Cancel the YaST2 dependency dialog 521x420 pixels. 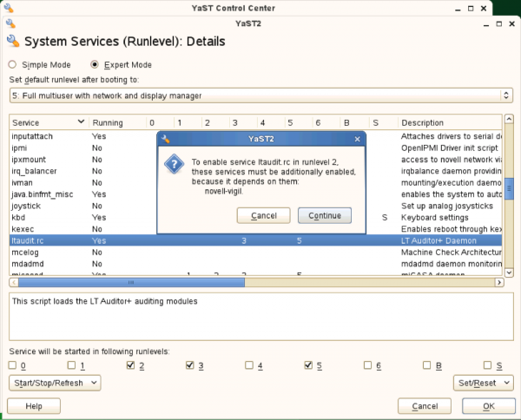[x=263, y=215]
